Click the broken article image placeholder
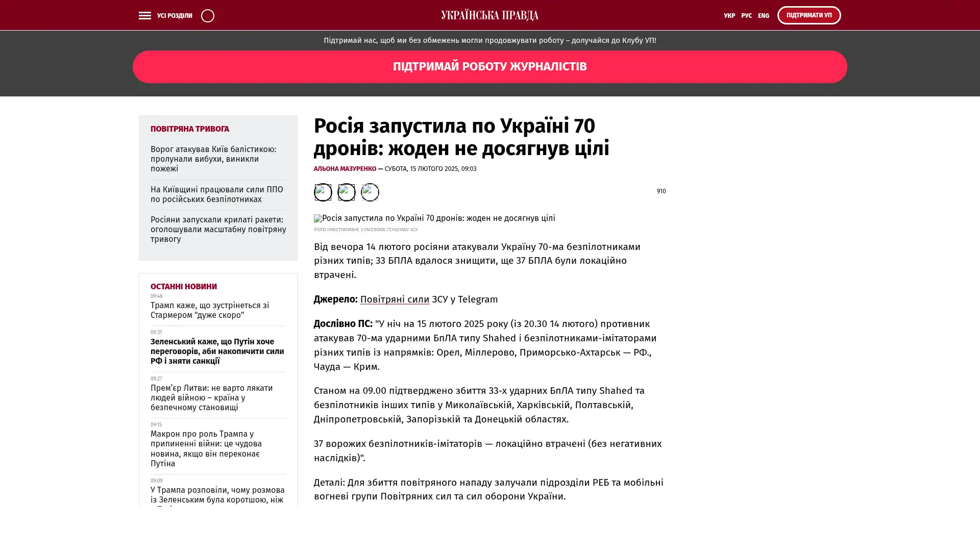The height and width of the screenshot is (551, 980). point(434,218)
